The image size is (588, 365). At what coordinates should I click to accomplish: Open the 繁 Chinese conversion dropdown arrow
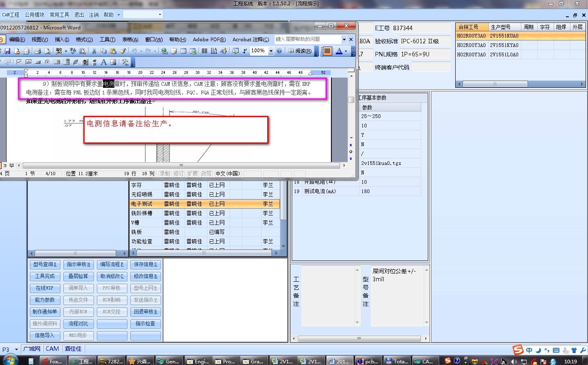pos(65,51)
